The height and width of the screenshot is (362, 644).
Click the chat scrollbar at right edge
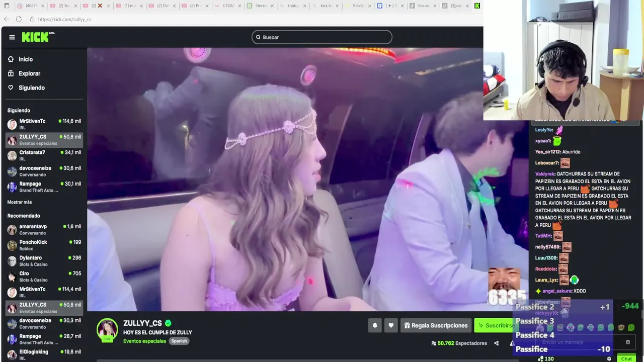pos(642,314)
